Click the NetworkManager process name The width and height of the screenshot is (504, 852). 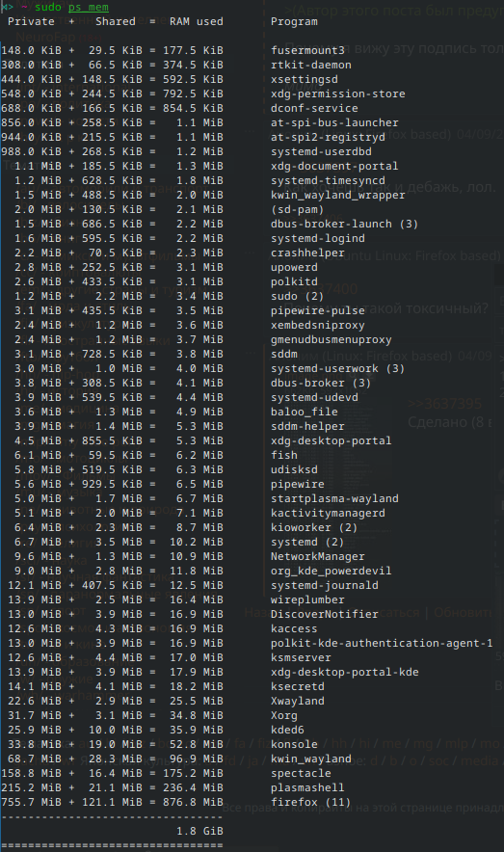[x=318, y=556]
